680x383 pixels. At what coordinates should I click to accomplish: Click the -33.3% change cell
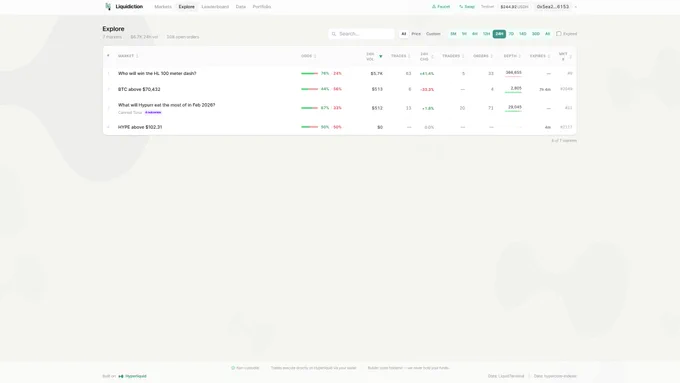pyautogui.click(x=427, y=89)
